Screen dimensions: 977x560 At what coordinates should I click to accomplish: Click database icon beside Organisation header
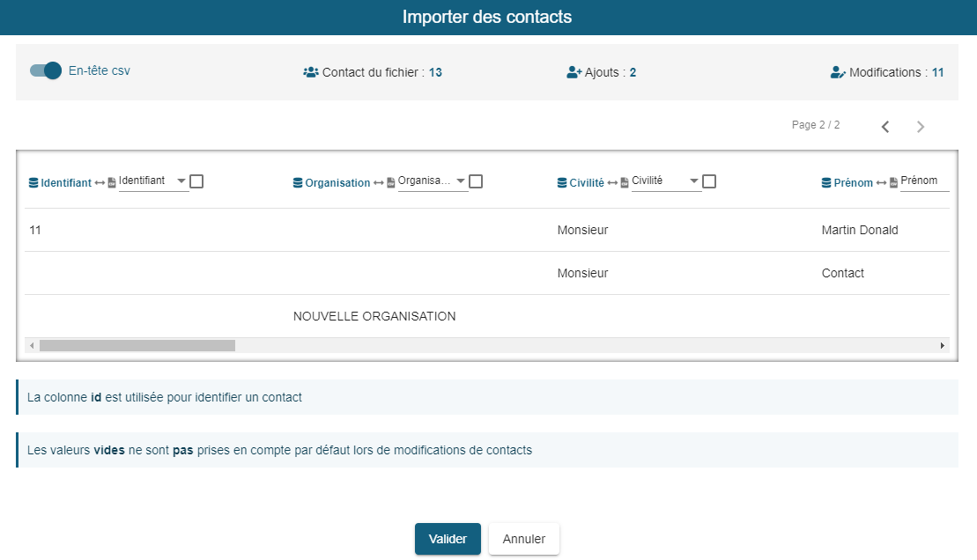[x=298, y=183]
